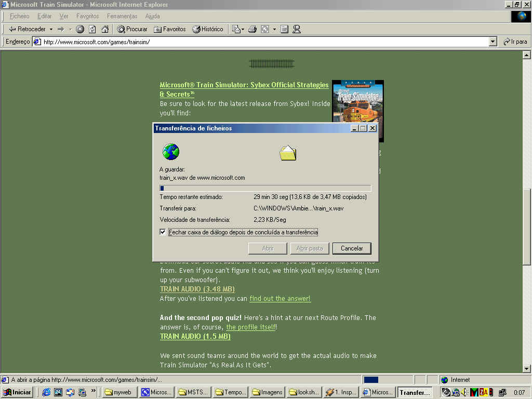Click the globe icon in download dialog
The height and width of the screenshot is (399, 532).
[x=170, y=152]
